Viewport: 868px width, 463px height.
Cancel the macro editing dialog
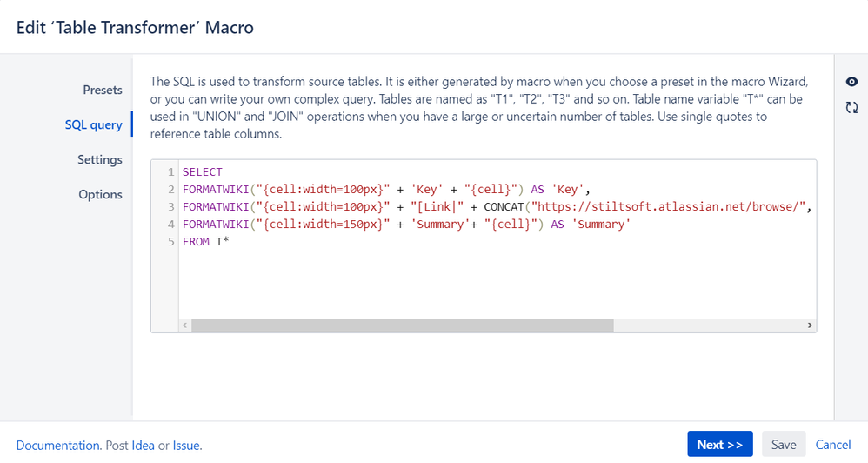833,445
